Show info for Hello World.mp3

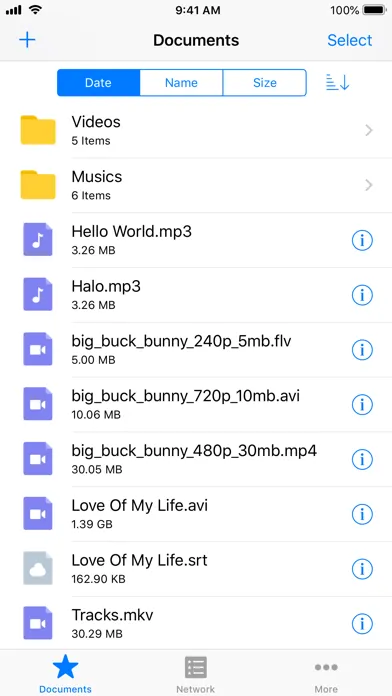coord(362,241)
